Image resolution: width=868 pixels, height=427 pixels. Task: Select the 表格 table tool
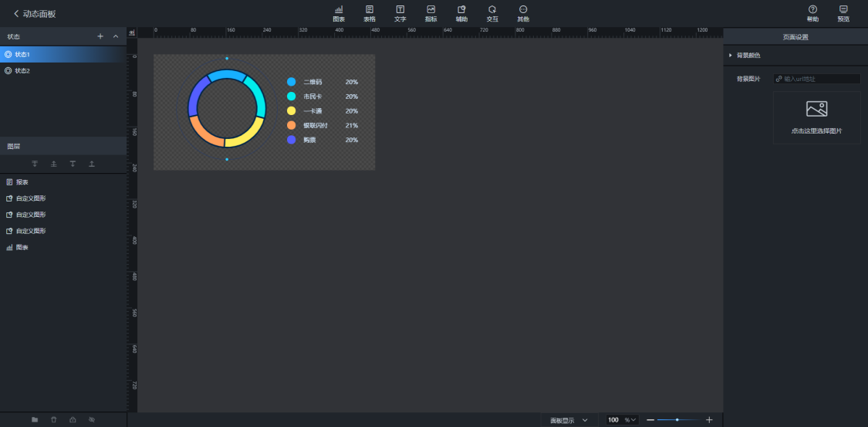pyautogui.click(x=370, y=13)
